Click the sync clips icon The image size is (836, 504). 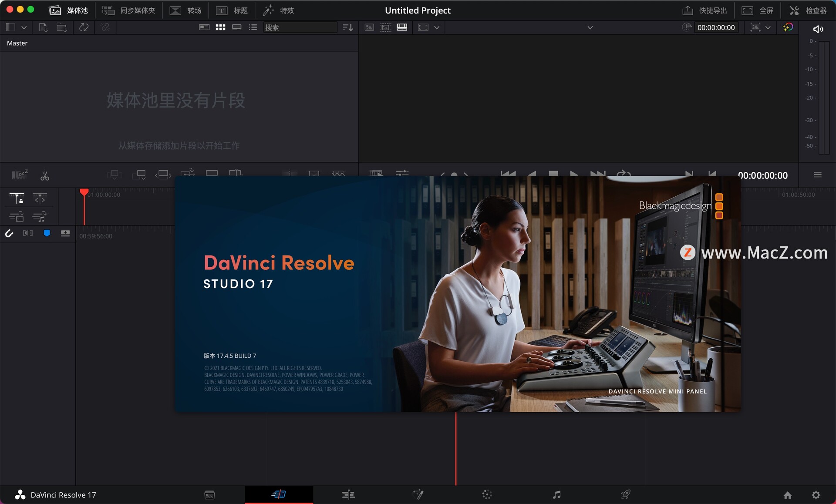point(84,27)
